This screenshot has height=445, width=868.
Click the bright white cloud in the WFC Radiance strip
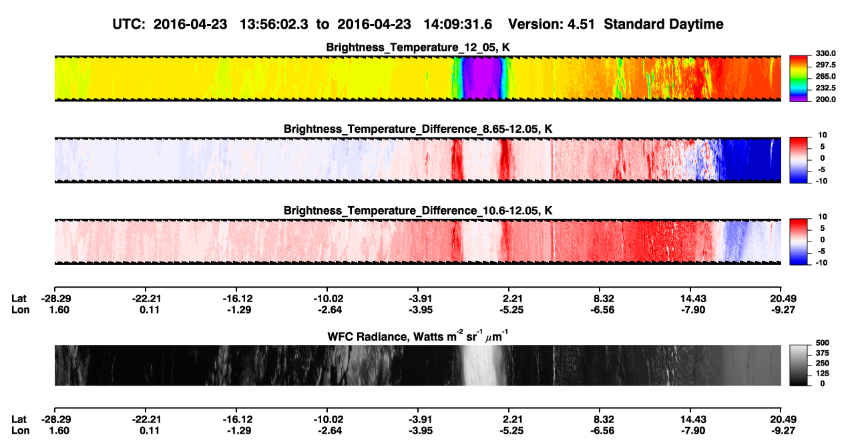(482, 365)
